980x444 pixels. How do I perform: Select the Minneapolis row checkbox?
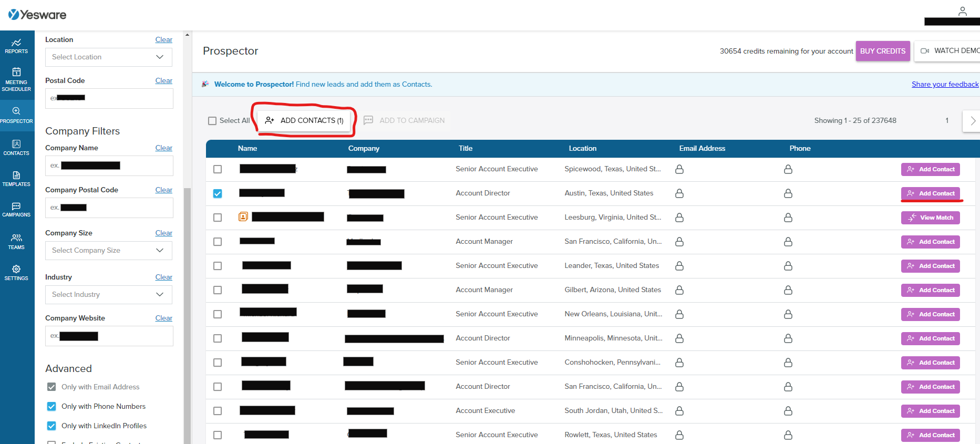tap(218, 338)
